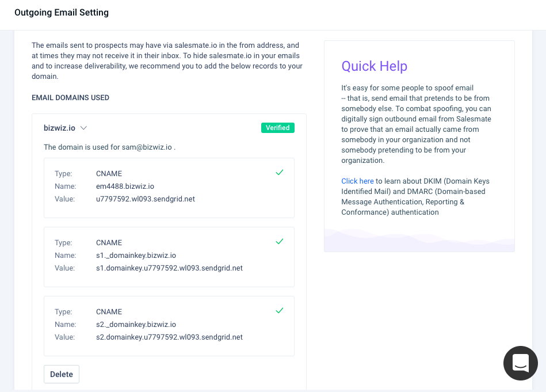Click the EMAIL DOMAINS USED section label
The image size is (546, 392).
click(70, 98)
